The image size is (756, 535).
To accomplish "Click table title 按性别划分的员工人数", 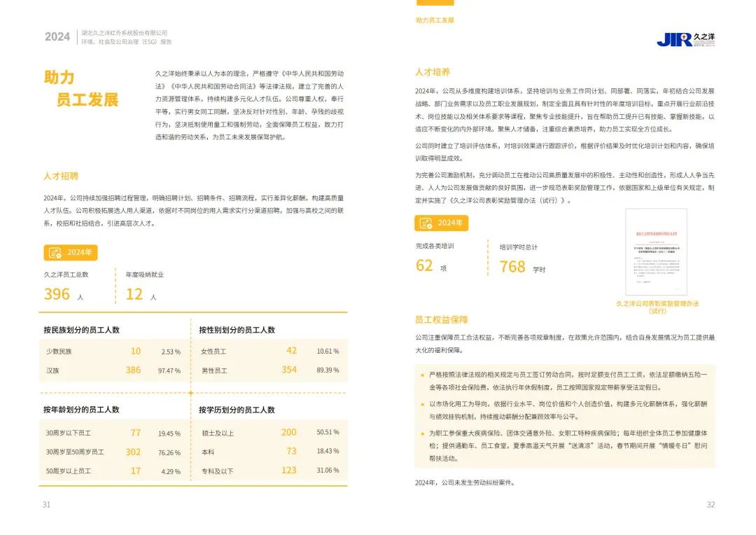I will pyautogui.click(x=237, y=330).
